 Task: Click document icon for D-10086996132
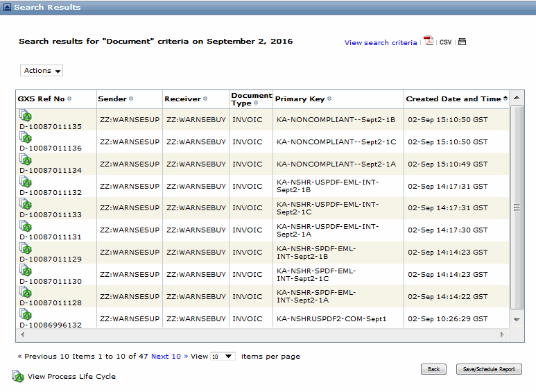click(x=26, y=315)
